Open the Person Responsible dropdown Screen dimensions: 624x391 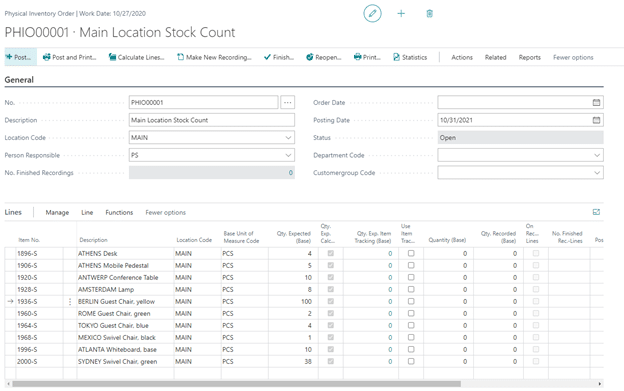click(x=288, y=155)
